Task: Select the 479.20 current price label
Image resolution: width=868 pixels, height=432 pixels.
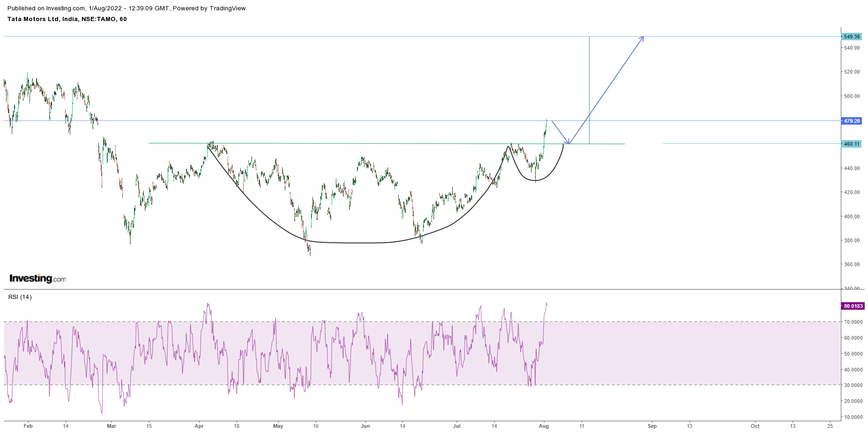Action: coord(851,121)
